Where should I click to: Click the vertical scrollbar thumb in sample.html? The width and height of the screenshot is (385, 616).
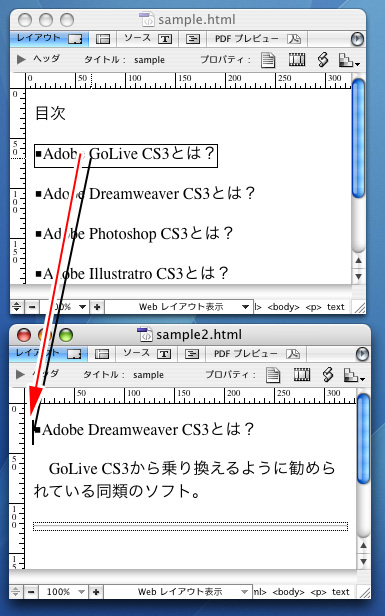tap(358, 138)
